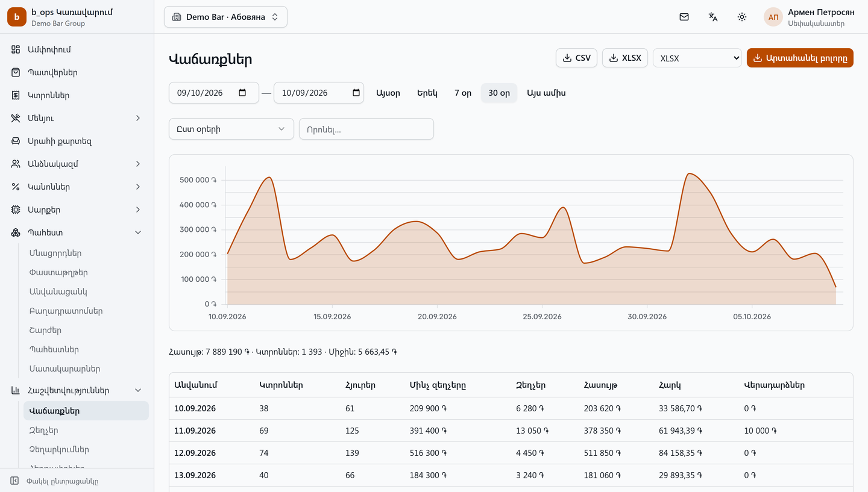Toggle the light/dark theme sun icon

742,17
